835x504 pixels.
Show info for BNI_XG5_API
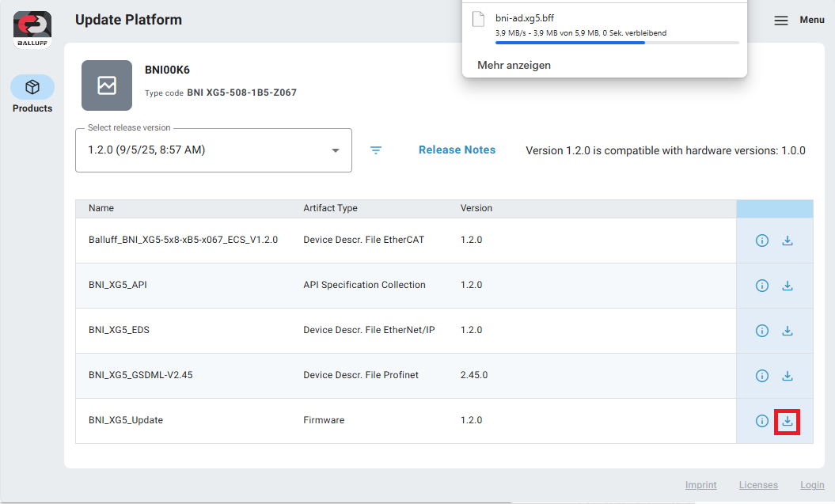(762, 286)
